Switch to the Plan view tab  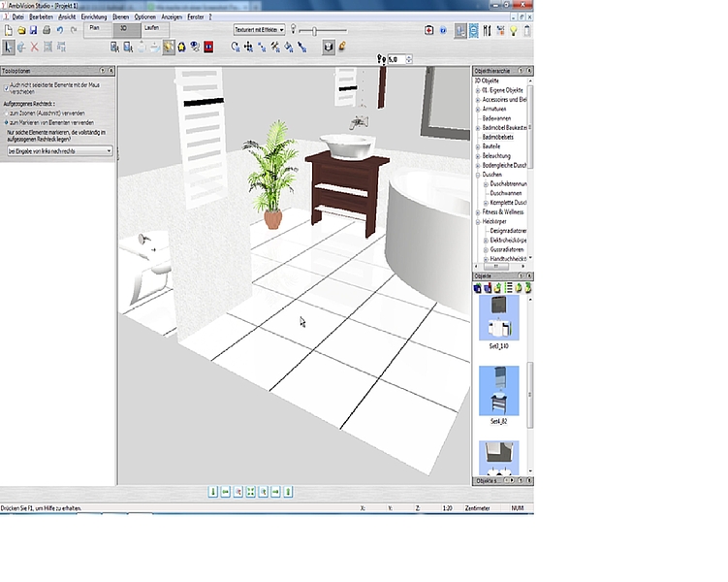[94, 28]
